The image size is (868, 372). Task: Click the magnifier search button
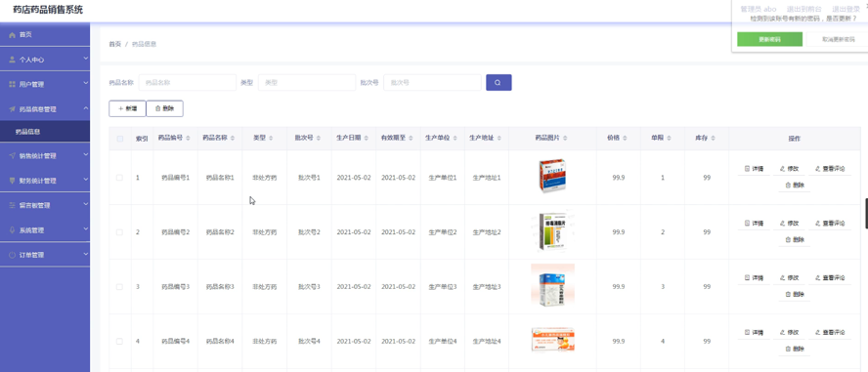coord(499,82)
